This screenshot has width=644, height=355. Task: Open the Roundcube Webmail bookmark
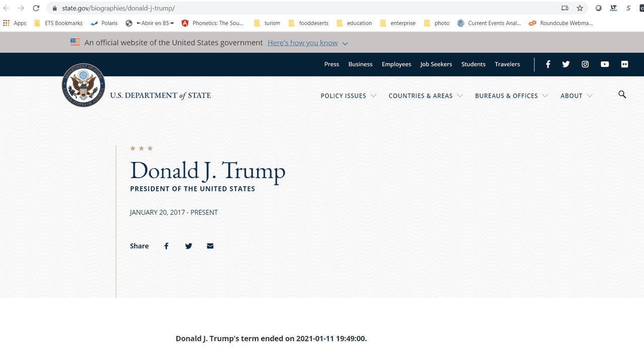(561, 23)
